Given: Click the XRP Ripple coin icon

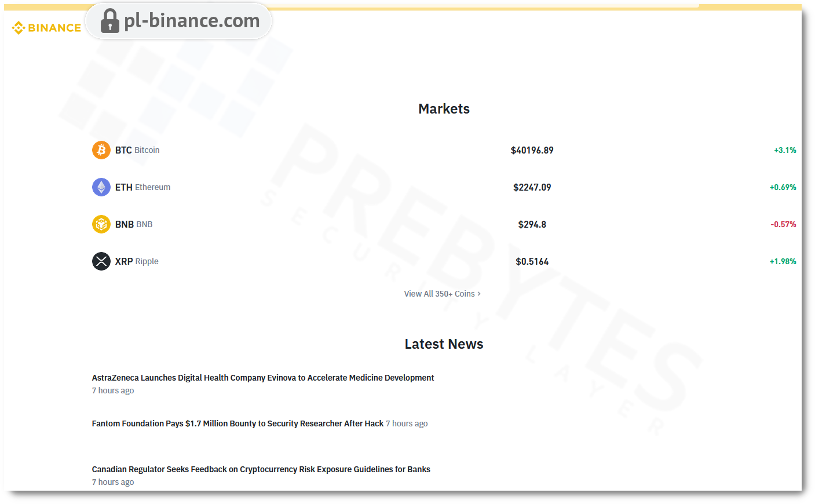Looking at the screenshot, I should (101, 261).
